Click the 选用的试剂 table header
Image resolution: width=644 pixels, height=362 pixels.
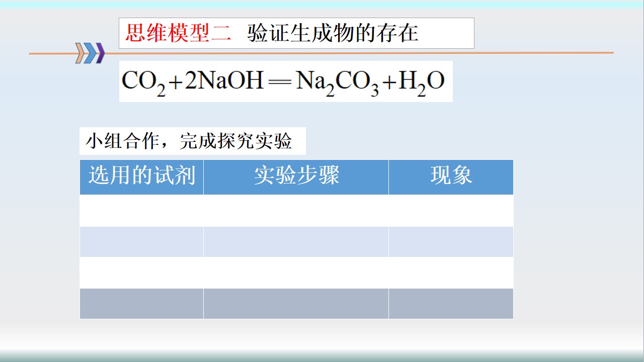[141, 176]
